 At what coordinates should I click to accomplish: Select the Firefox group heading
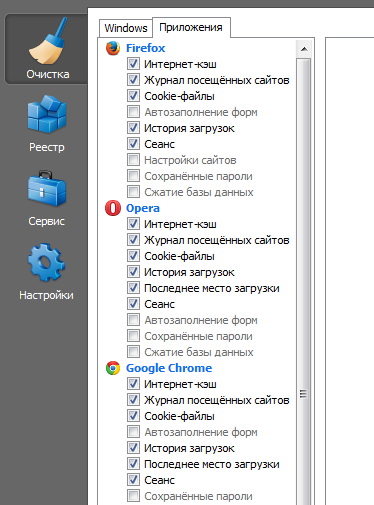145,48
